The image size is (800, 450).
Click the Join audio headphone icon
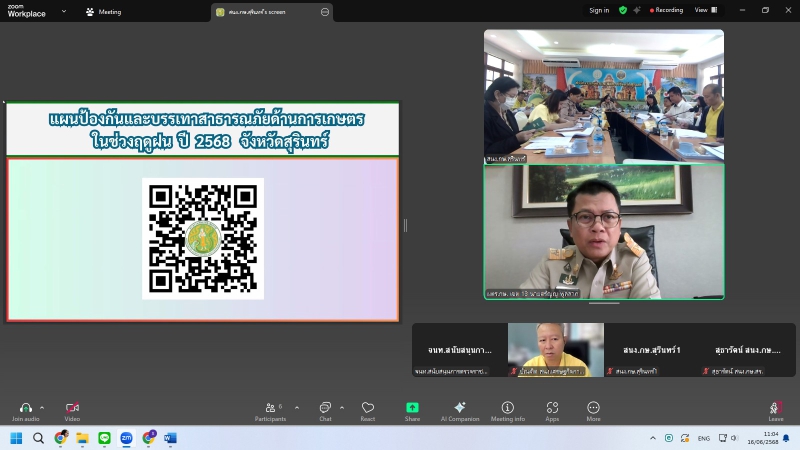pos(26,408)
